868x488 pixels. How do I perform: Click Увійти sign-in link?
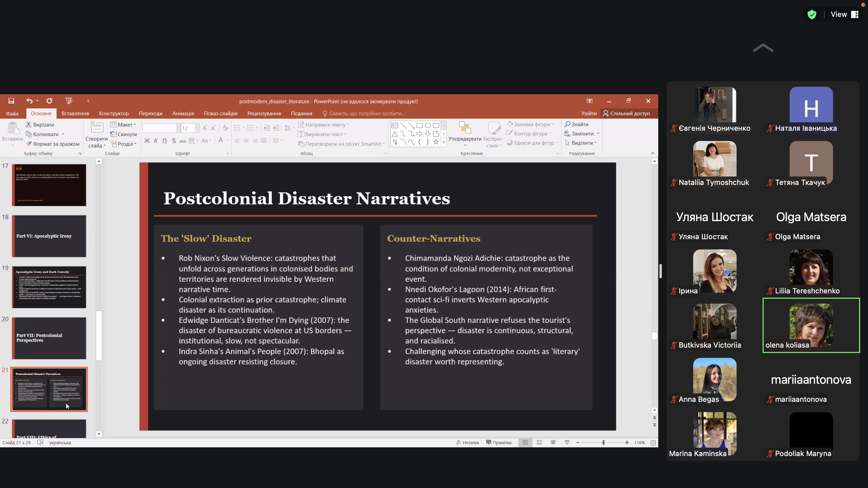click(589, 114)
